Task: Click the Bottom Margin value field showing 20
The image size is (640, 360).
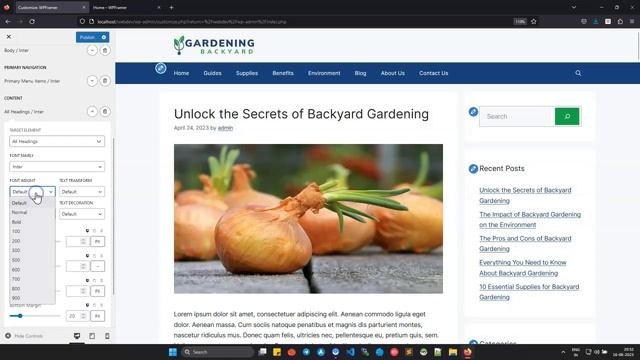Action: [x=77, y=316]
